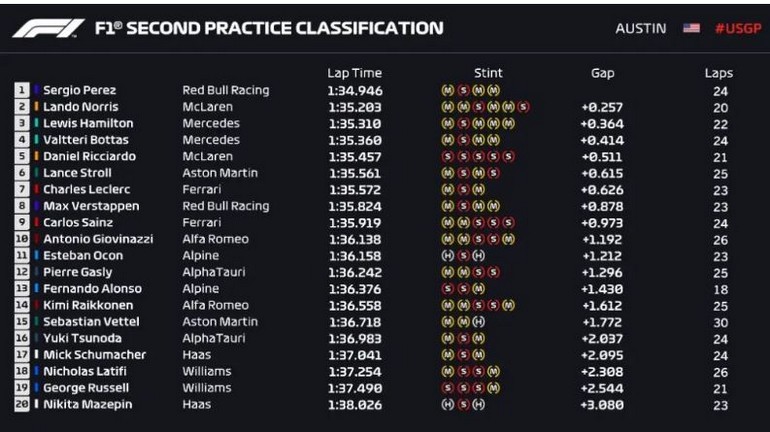Click the United States flag icon
The height and width of the screenshot is (432, 770).
(691, 28)
